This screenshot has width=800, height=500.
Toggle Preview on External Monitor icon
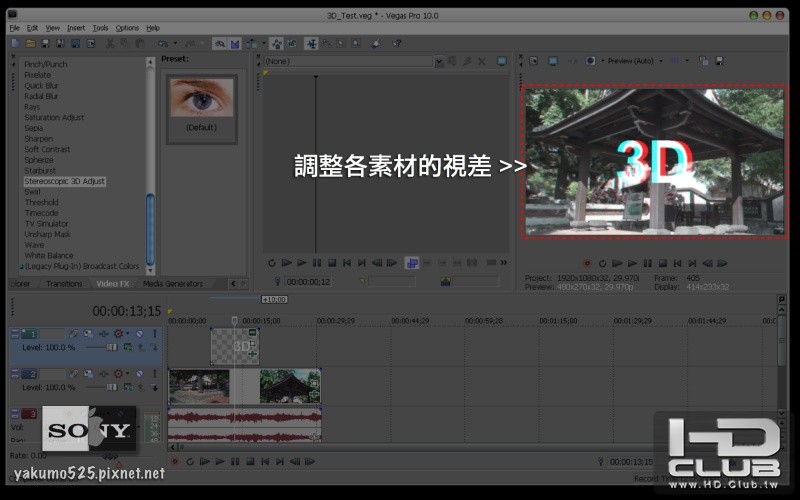coord(553,61)
